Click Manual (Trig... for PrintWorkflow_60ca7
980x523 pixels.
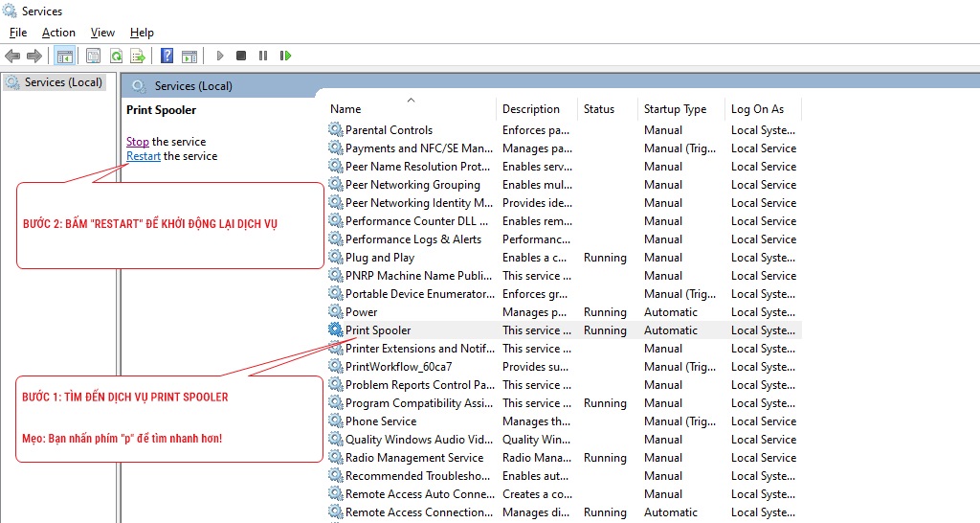point(680,367)
